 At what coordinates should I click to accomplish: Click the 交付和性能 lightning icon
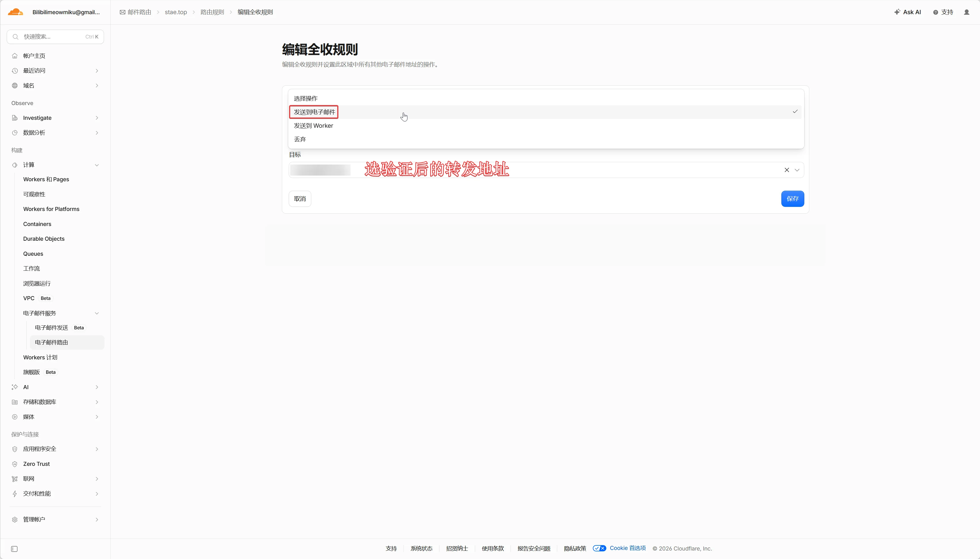(15, 494)
